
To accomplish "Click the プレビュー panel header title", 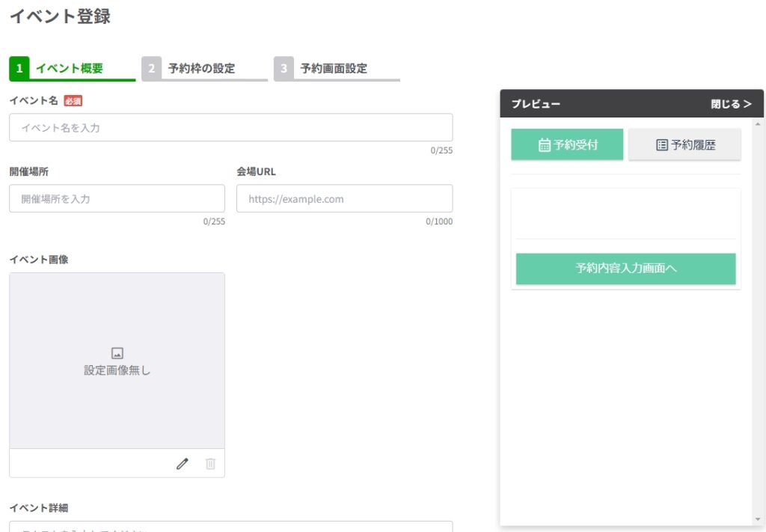I will coord(536,104).
